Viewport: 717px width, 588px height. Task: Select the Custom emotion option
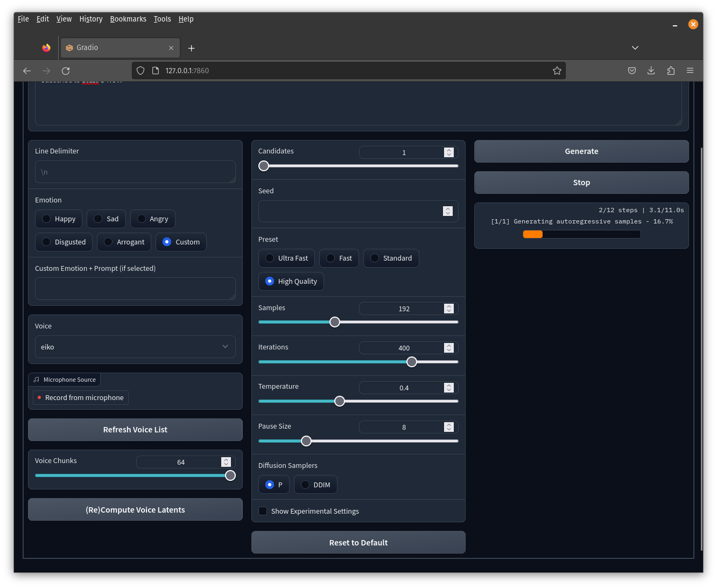click(181, 242)
